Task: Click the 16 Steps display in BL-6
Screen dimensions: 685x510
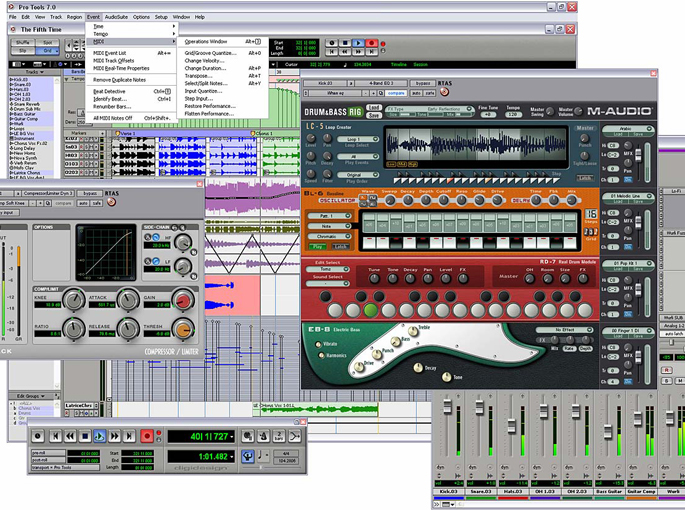Action: [591, 215]
